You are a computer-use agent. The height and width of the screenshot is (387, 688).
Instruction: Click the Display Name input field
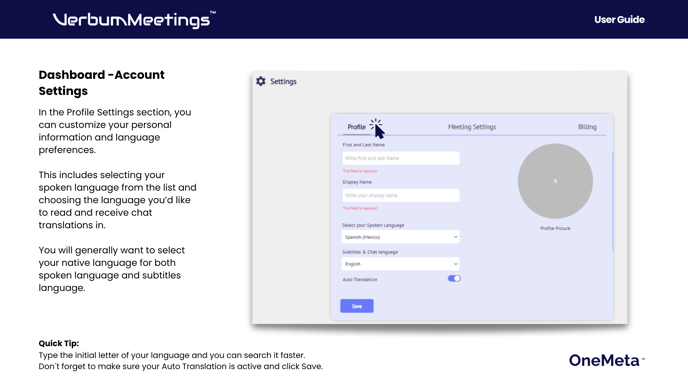(x=401, y=195)
